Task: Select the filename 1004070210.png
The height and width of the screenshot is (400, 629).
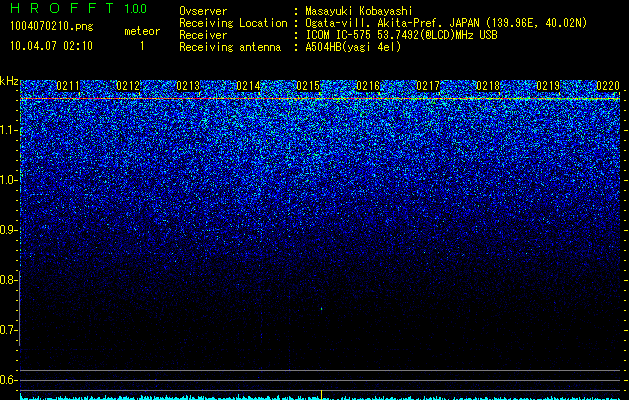Action: 52,26
